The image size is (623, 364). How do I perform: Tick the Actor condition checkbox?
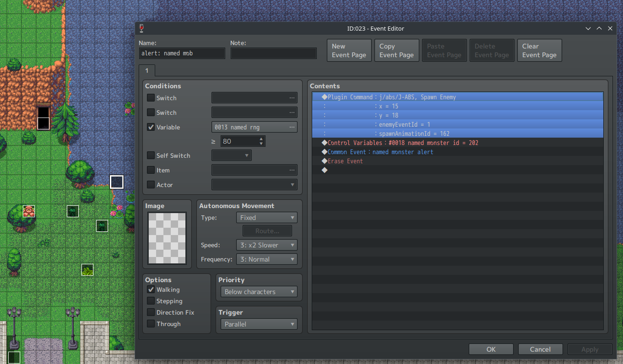[x=151, y=185]
